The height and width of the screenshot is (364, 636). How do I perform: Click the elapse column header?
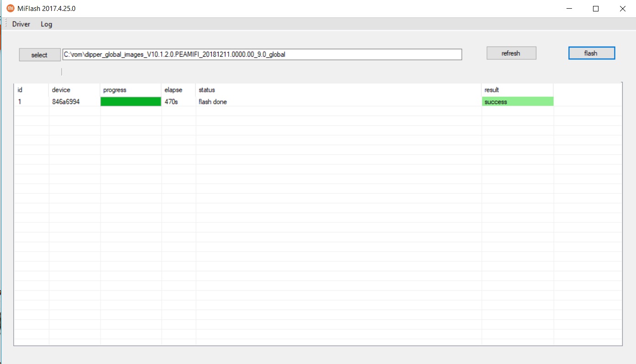tap(173, 90)
